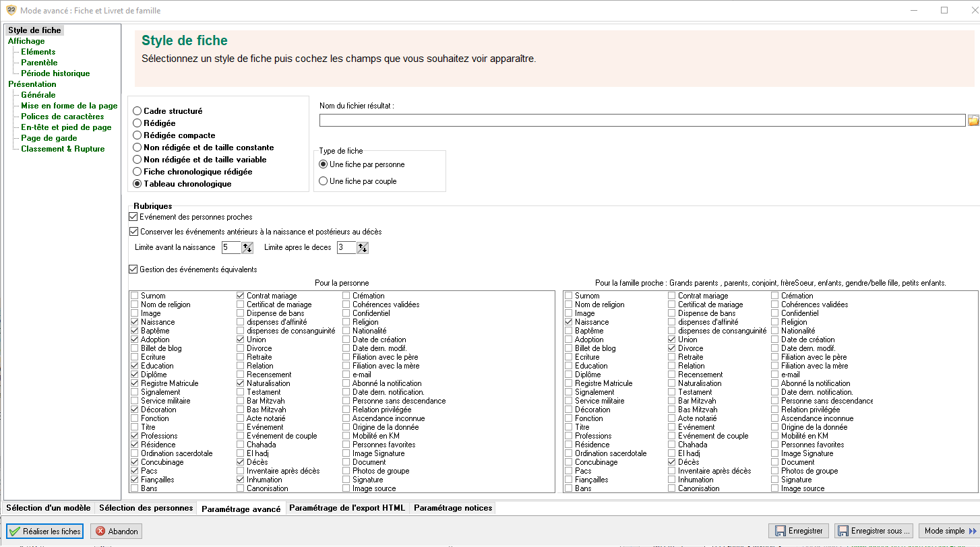Uncheck Divorce in the famille proche list
The image size is (980, 547).
pos(672,348)
